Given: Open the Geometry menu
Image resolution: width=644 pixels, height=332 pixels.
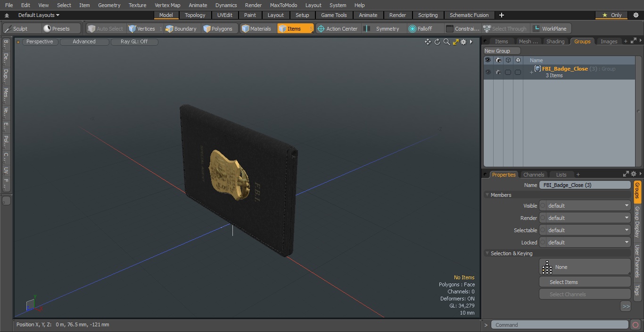Looking at the screenshot, I should (x=109, y=5).
